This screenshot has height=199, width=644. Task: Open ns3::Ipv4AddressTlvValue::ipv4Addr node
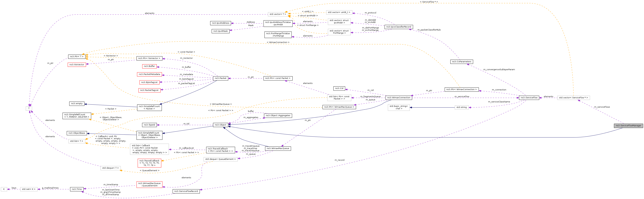coord(278,23)
